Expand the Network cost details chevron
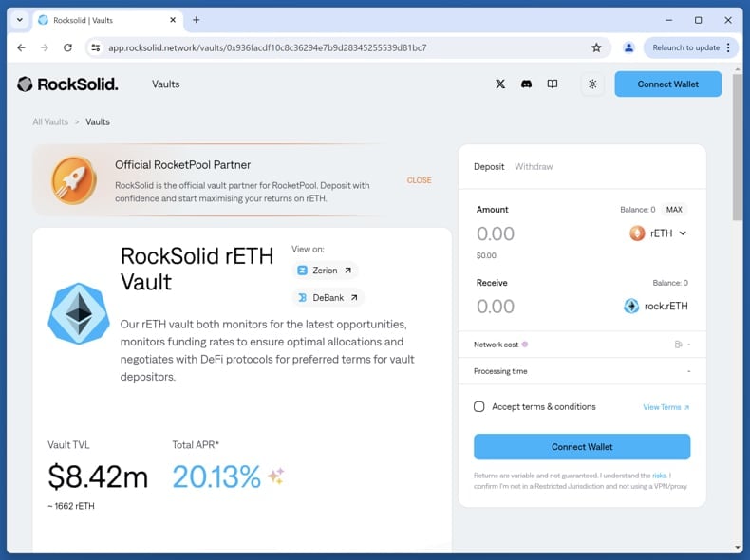750x560 pixels. [x=688, y=345]
